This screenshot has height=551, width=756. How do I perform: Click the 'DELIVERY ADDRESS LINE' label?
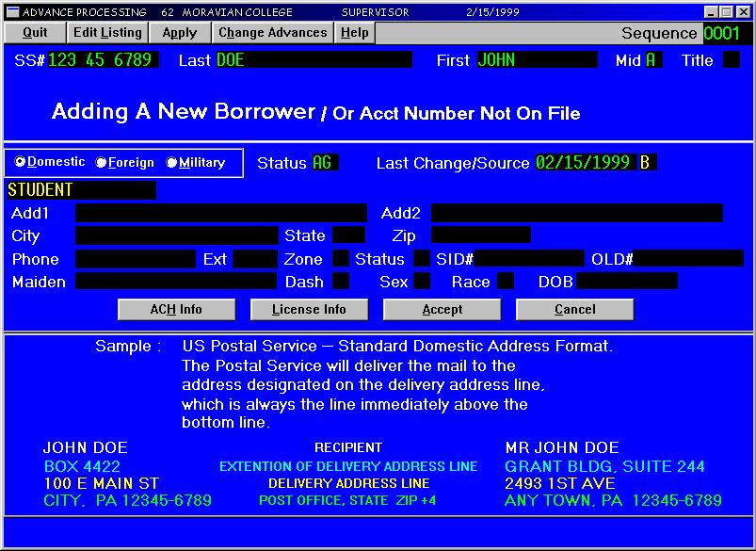tap(349, 483)
